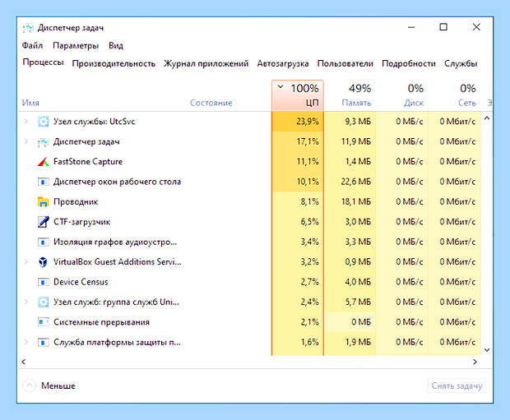Screen dimensions: 510x420
Task: Select the Проводник process name
Action: (x=76, y=202)
